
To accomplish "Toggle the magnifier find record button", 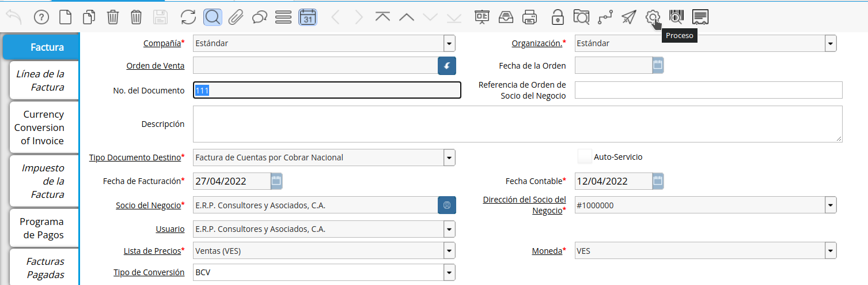I will (213, 17).
